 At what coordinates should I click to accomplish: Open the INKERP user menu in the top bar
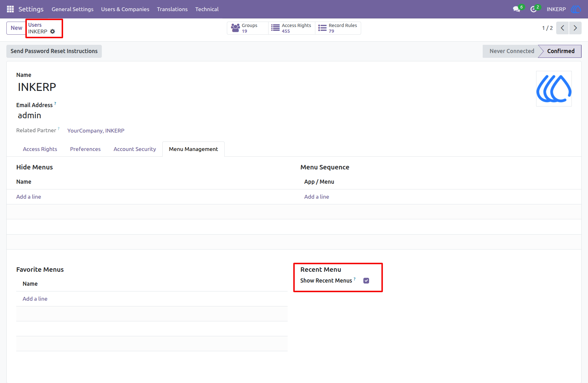[x=556, y=9]
